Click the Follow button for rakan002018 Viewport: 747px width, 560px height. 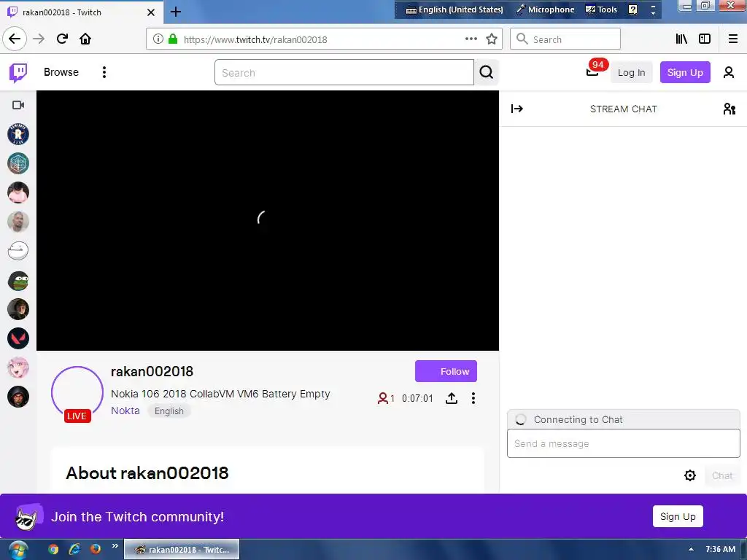click(446, 371)
